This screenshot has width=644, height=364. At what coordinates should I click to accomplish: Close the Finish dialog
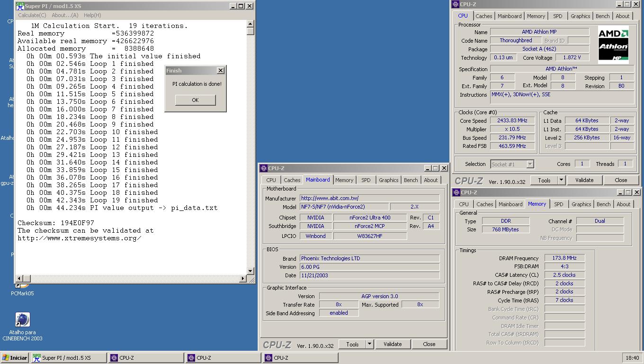pyautogui.click(x=220, y=70)
